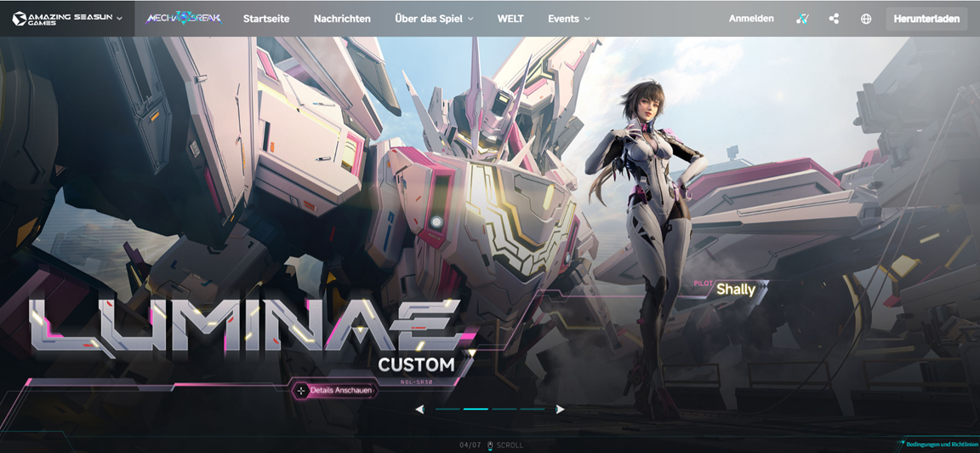The width and height of the screenshot is (980, 453).
Task: Open the WELT menu item
Action: click(x=510, y=19)
